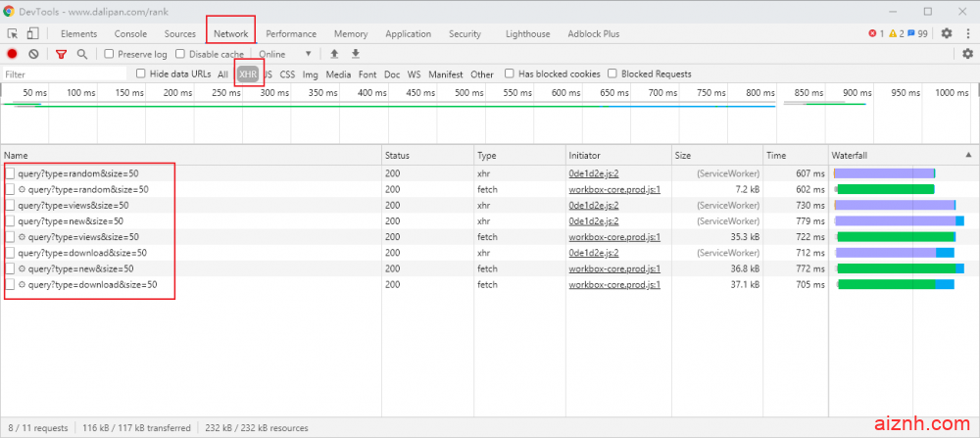This screenshot has width=980, height=438.
Task: Click the Filter text input field
Action: click(64, 74)
